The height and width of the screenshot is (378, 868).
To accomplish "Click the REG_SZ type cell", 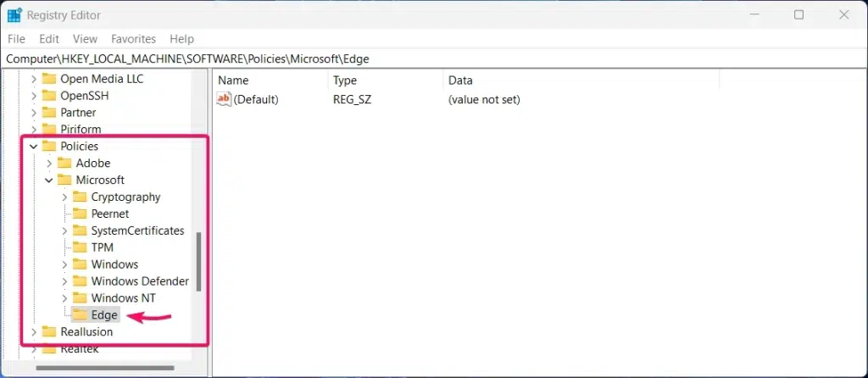I will click(352, 100).
